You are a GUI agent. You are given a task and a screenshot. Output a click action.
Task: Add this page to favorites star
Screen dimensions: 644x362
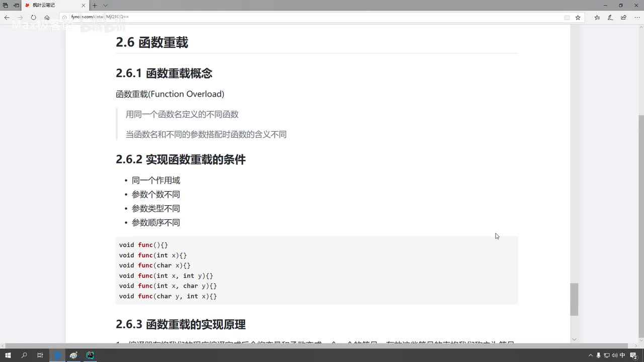pos(578,17)
